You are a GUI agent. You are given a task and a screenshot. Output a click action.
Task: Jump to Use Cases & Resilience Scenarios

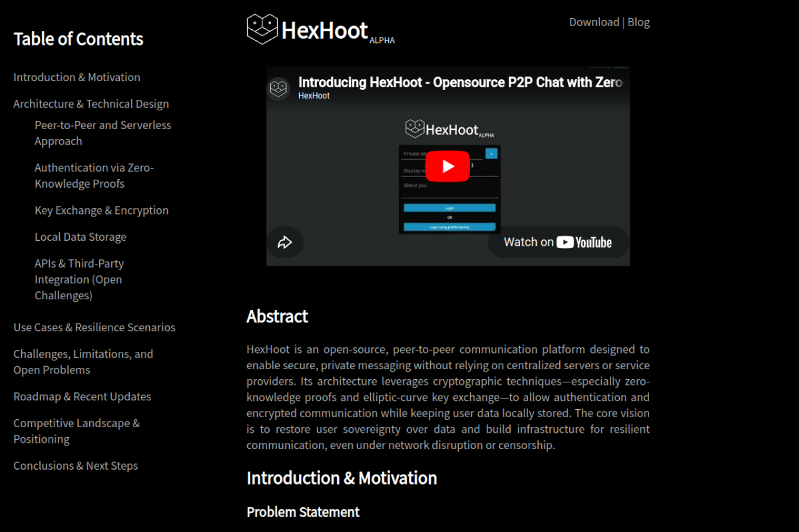click(94, 327)
